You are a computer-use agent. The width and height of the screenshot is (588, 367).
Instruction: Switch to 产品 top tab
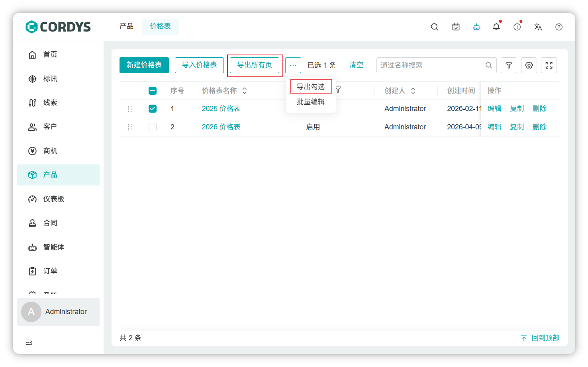pyautogui.click(x=127, y=26)
